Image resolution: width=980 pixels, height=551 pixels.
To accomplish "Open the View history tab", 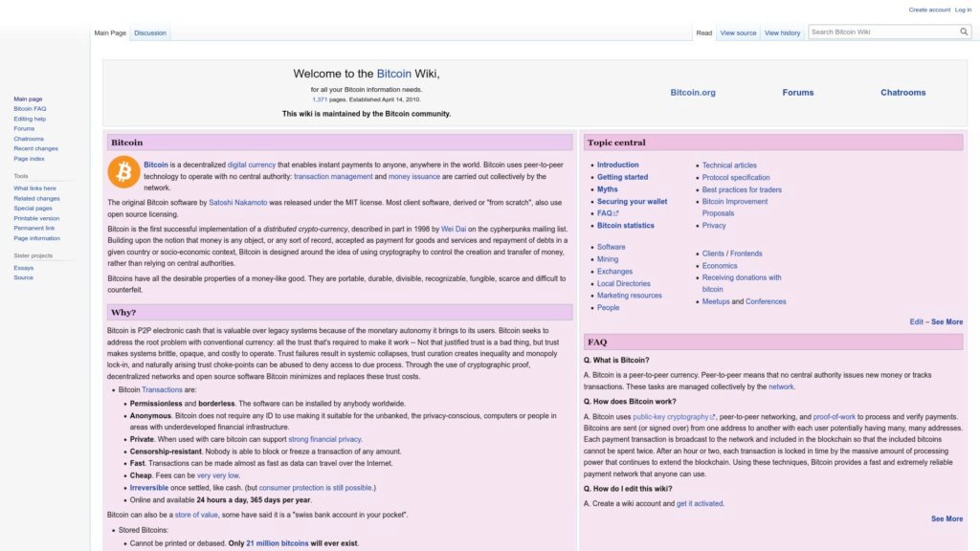I will [782, 33].
